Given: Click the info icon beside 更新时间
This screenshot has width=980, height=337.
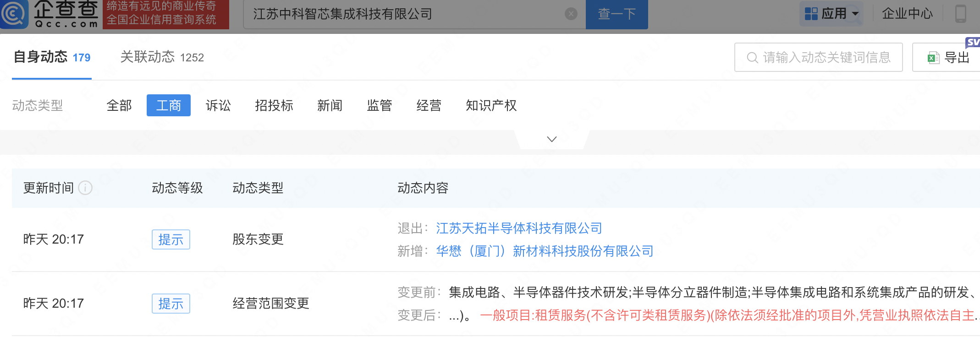Looking at the screenshot, I should click(x=85, y=188).
